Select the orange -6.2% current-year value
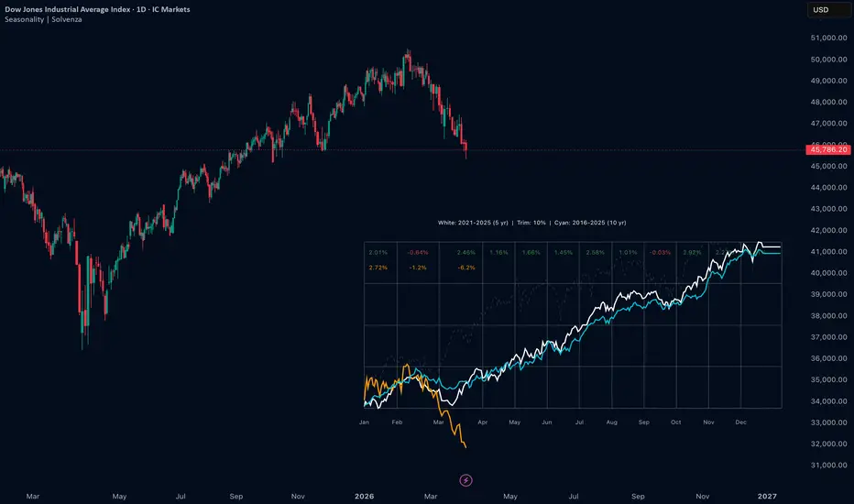854x504 pixels. click(466, 268)
